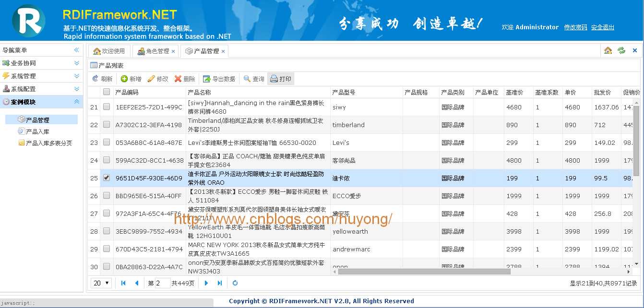Sort by the 产品类别 column header
Viewport: 644px width, 308px height.
tap(456, 92)
